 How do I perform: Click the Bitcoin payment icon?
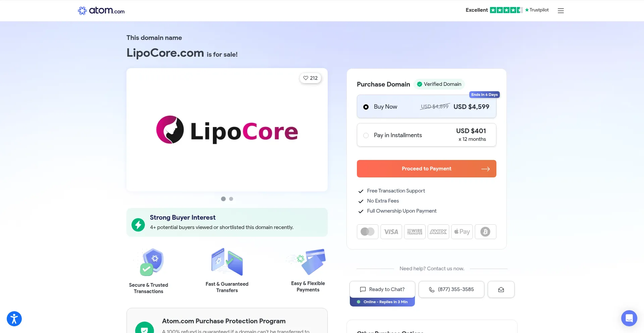pyautogui.click(x=485, y=232)
